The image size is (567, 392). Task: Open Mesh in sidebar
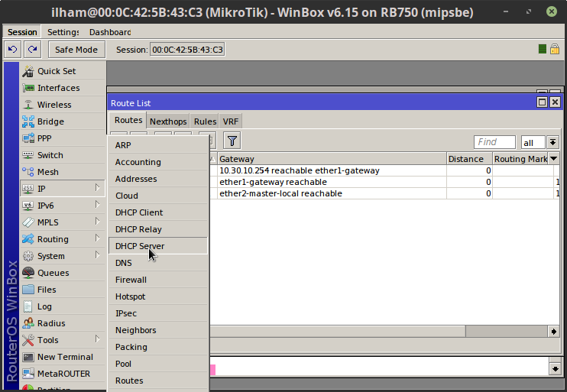(x=63, y=172)
